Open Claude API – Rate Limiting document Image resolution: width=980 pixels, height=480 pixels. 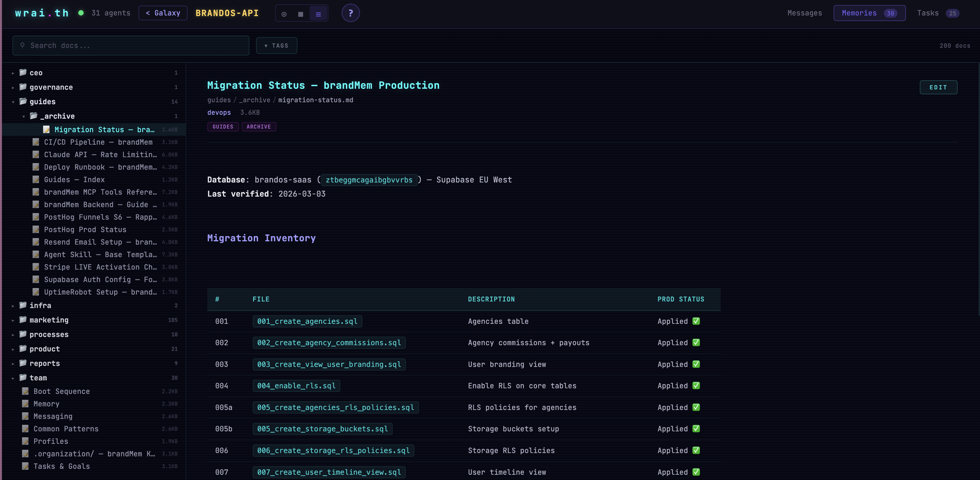click(94, 155)
